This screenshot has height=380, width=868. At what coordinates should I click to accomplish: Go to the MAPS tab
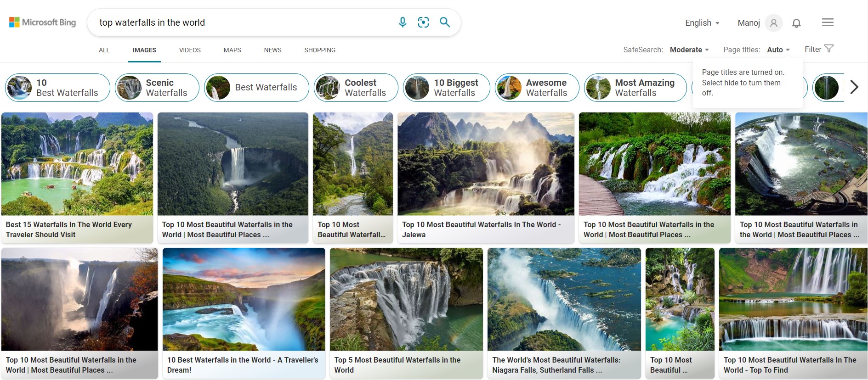(232, 50)
